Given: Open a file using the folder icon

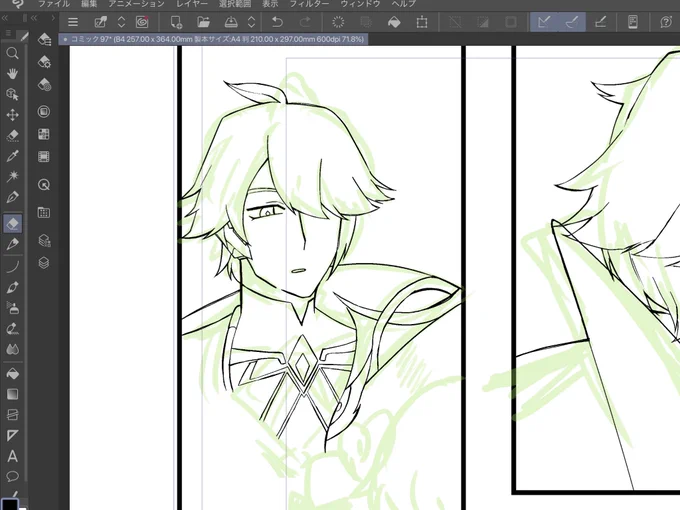Looking at the screenshot, I should (x=203, y=22).
